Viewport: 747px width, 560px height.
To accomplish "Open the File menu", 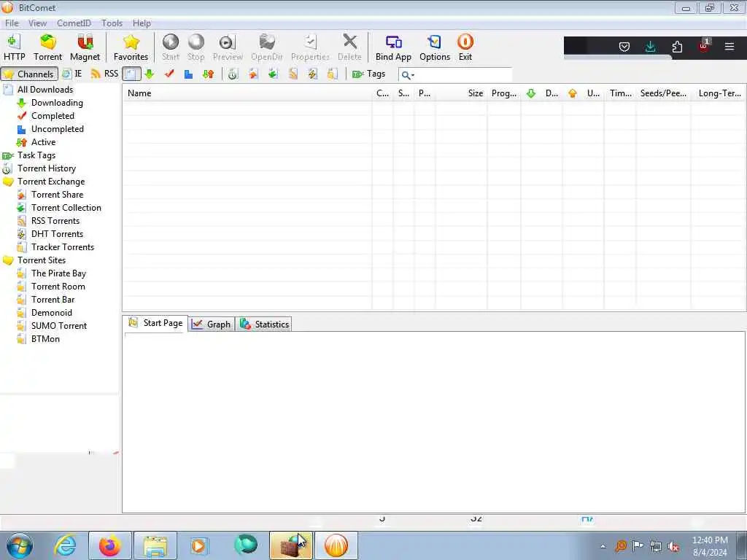I will 12,23.
